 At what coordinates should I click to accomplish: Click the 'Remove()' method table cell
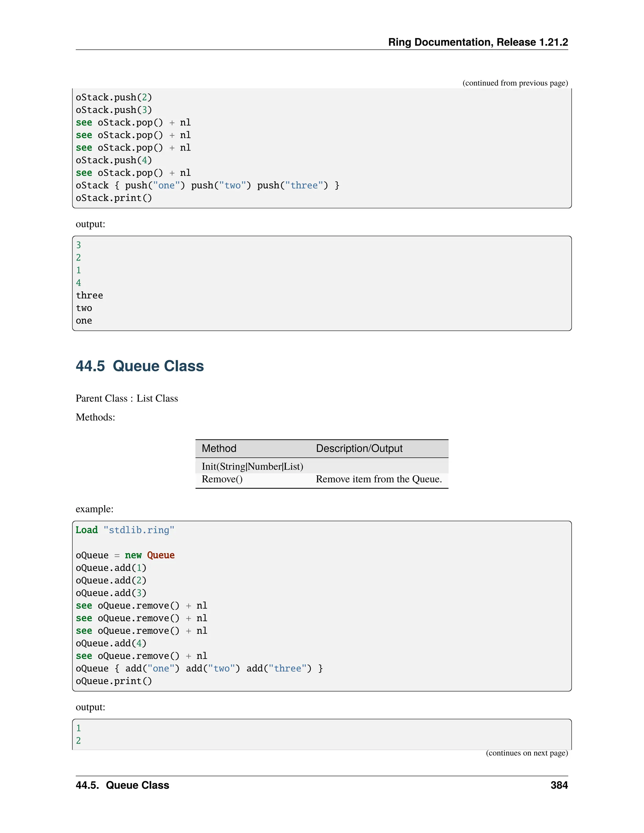point(222,479)
